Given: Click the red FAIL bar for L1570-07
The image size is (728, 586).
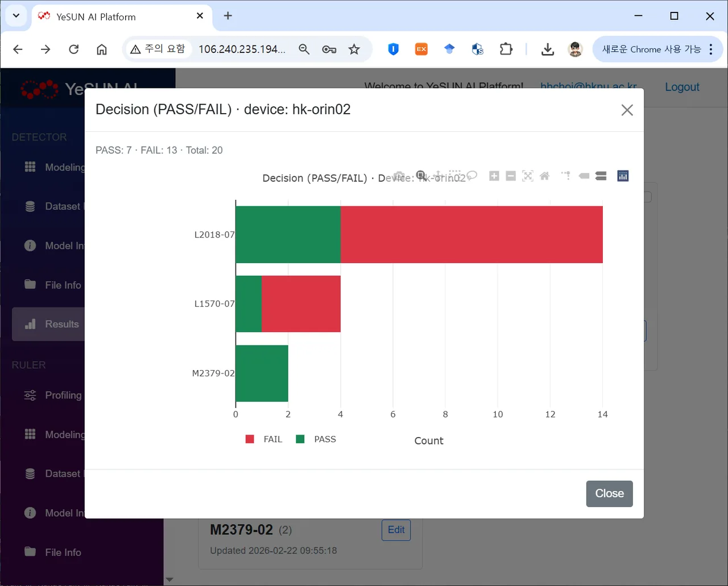Looking at the screenshot, I should [x=301, y=304].
